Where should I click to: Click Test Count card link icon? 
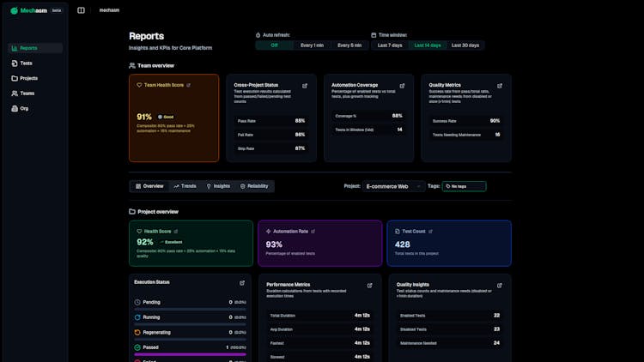[430, 232]
